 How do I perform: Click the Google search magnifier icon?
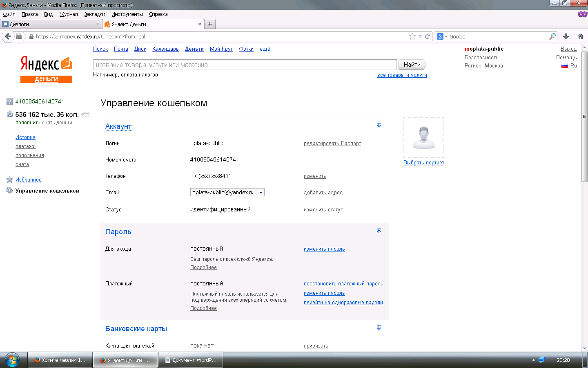coord(552,36)
